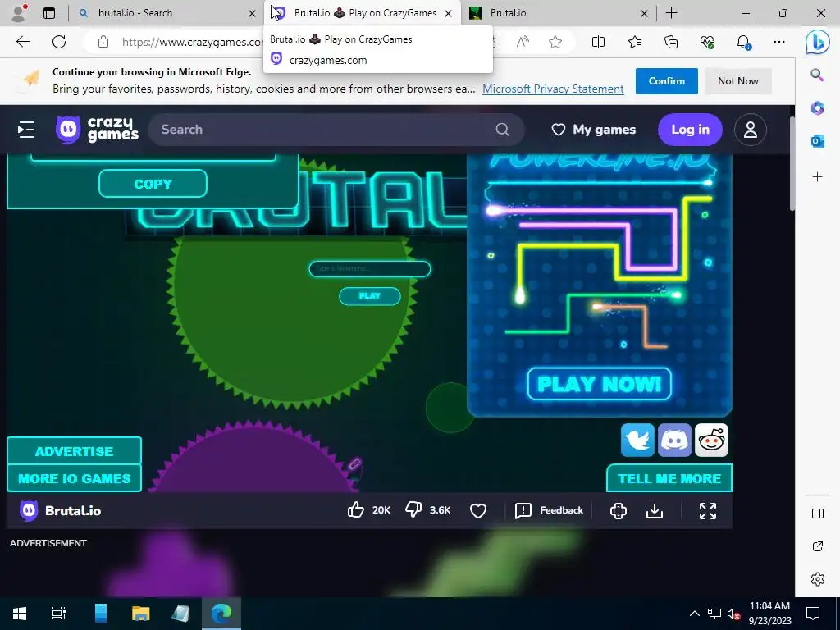Toggle split screen view

point(598,42)
